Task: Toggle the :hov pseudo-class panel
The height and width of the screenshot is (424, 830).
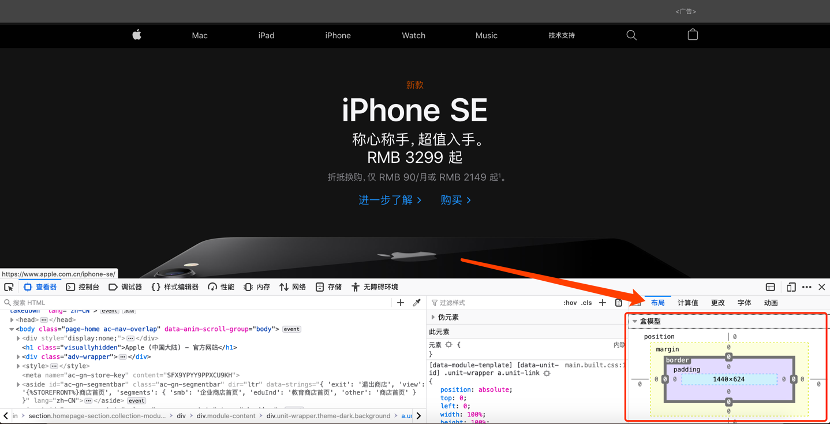Action: pyautogui.click(x=570, y=303)
